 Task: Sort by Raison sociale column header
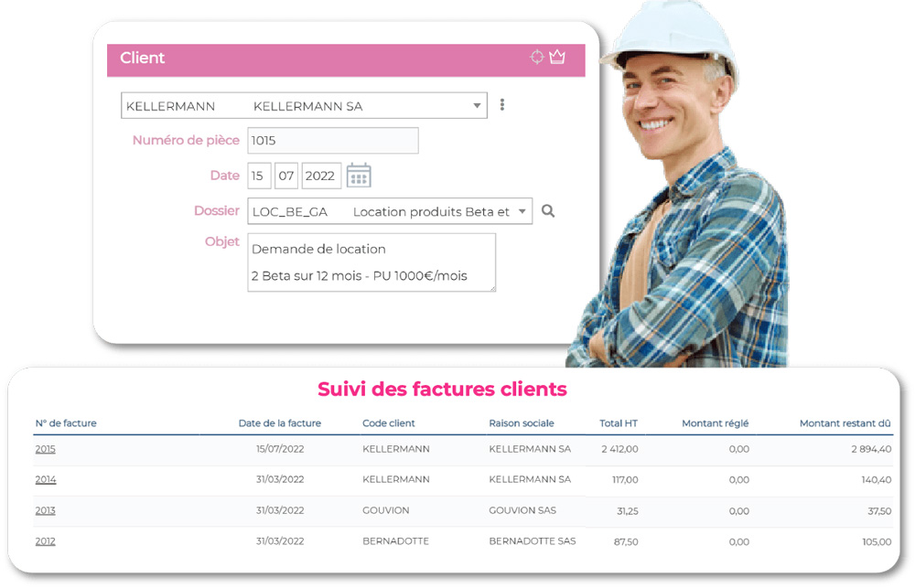(522, 422)
